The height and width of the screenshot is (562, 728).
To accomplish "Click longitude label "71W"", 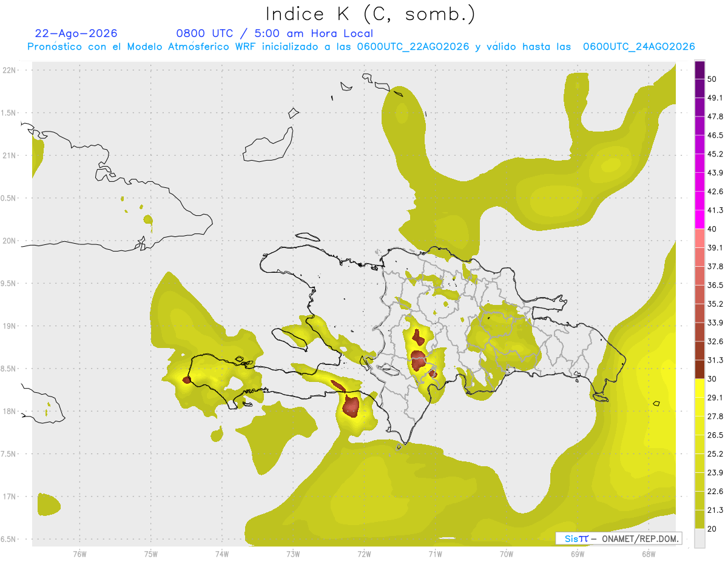I will tap(435, 554).
